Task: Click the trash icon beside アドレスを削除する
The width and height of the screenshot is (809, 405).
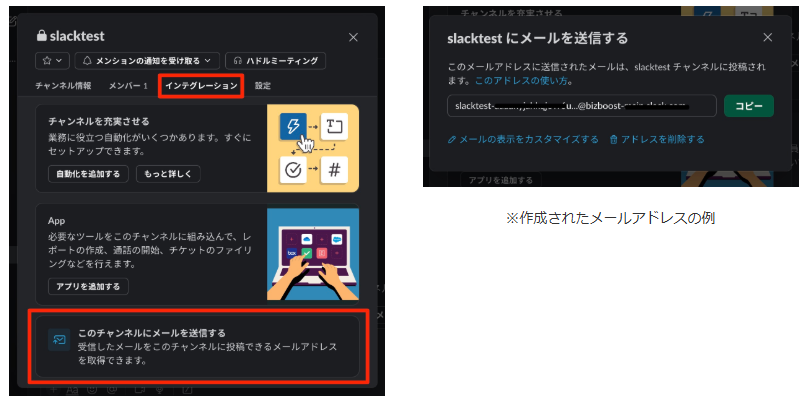Action: 613,139
